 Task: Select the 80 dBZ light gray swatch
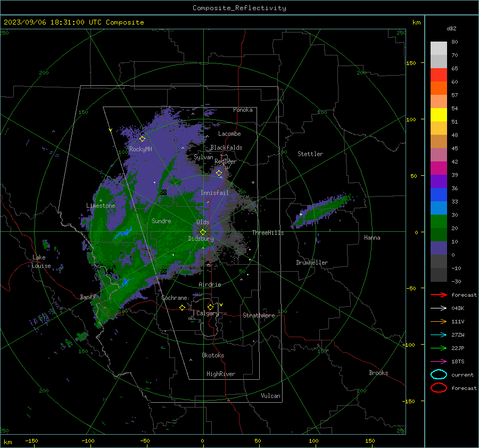click(439, 48)
